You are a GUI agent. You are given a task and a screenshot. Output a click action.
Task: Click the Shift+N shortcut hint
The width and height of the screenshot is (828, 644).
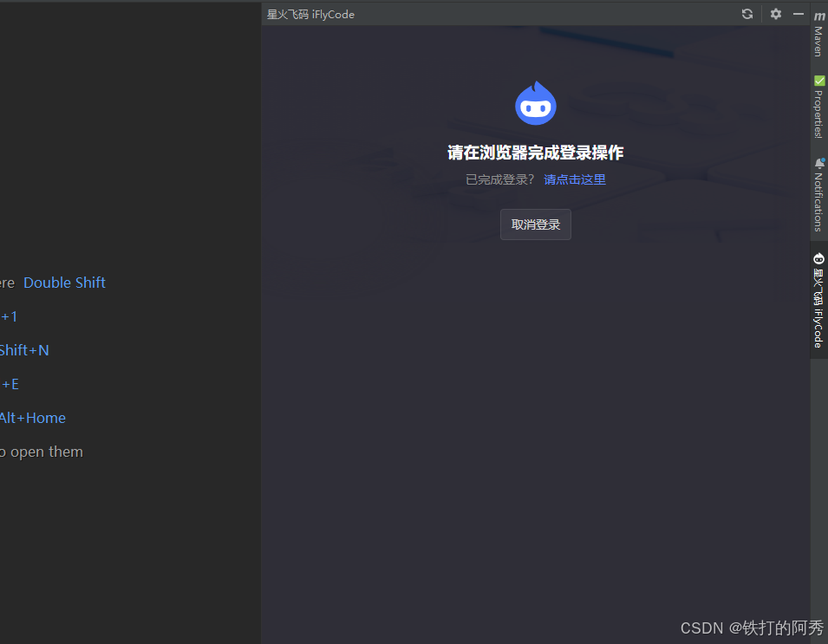click(24, 350)
